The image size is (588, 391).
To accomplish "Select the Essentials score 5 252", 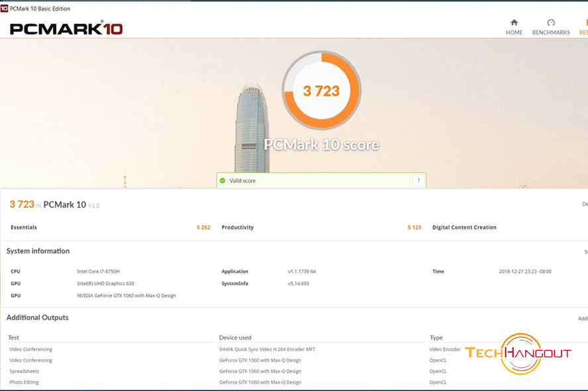I will pyautogui.click(x=204, y=227).
